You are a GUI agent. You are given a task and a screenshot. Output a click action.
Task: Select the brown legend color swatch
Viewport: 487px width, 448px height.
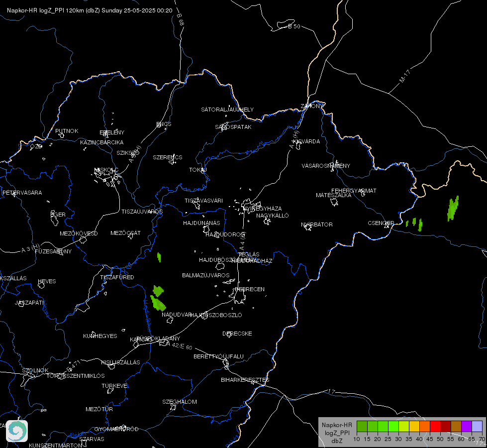(456, 426)
